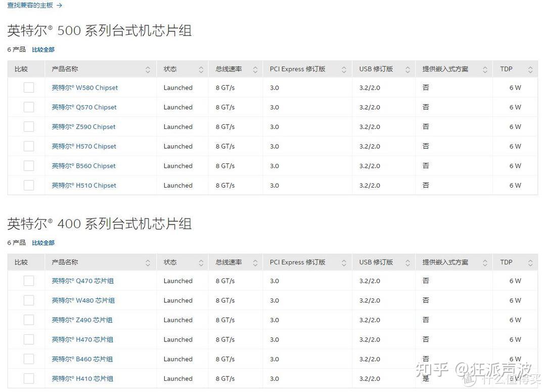Click 3.0 PCI Express value in H570 row
Viewport: 546px width, 392px height.
tap(275, 146)
